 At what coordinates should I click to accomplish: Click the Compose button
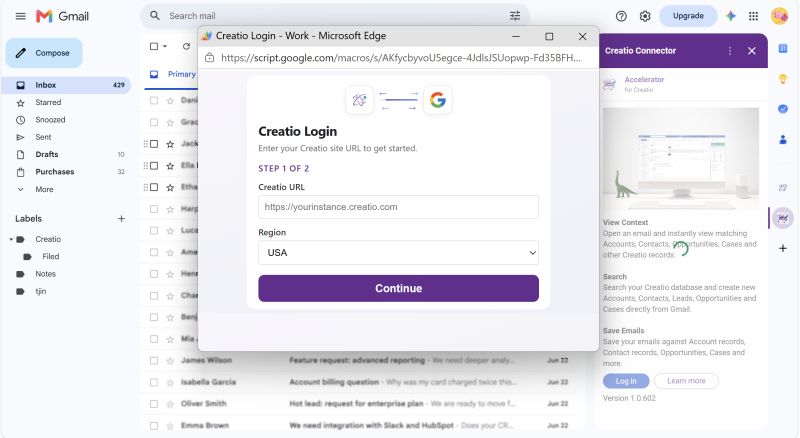(x=44, y=53)
